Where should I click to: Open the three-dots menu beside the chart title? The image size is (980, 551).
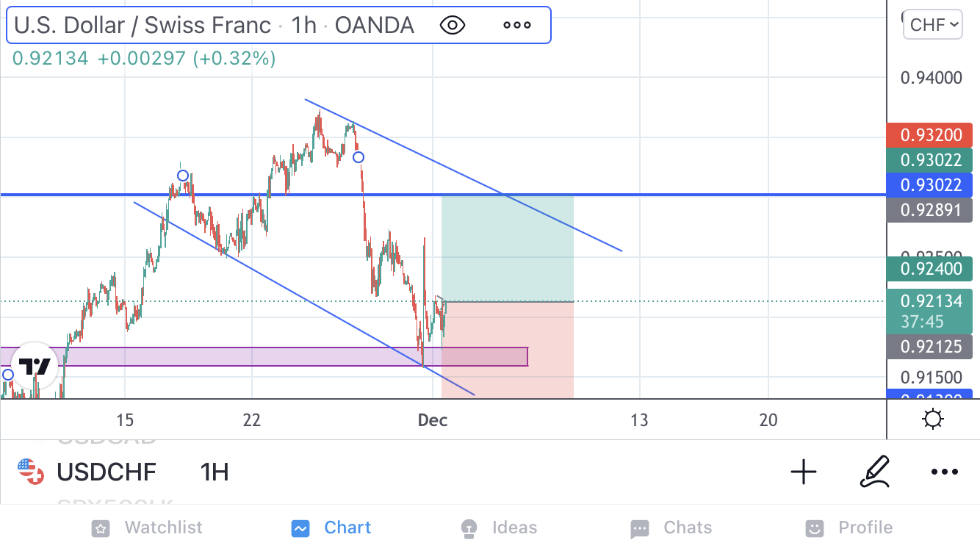[x=516, y=25]
